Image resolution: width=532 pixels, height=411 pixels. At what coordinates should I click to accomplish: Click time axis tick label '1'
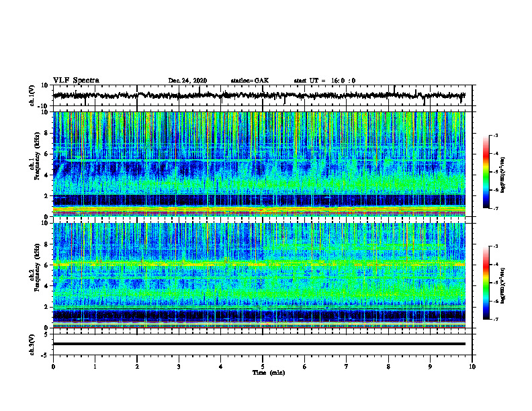[x=95, y=367]
